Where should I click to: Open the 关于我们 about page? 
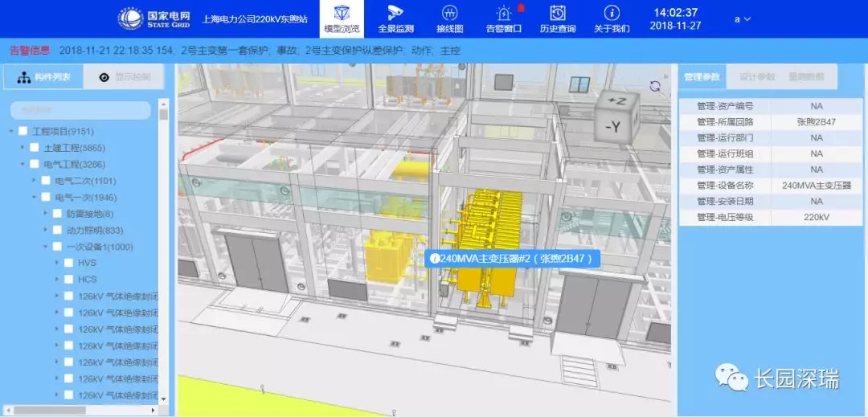611,18
